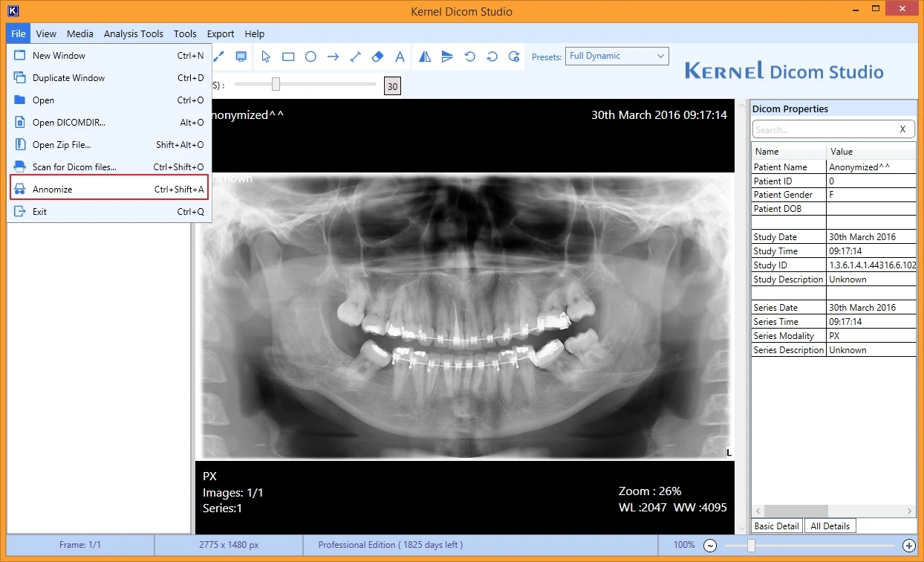The image size is (924, 562).
Task: Open the Analysis Tools menu
Action: pyautogui.click(x=134, y=34)
